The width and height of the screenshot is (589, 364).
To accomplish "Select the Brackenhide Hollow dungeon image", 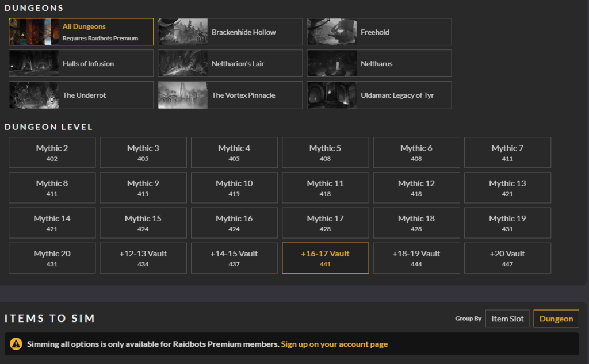I will click(183, 32).
